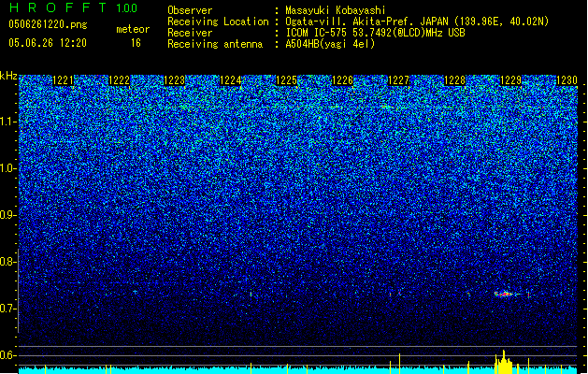Click the meteor label
Viewport: 588px width, 374px height.
133,29
